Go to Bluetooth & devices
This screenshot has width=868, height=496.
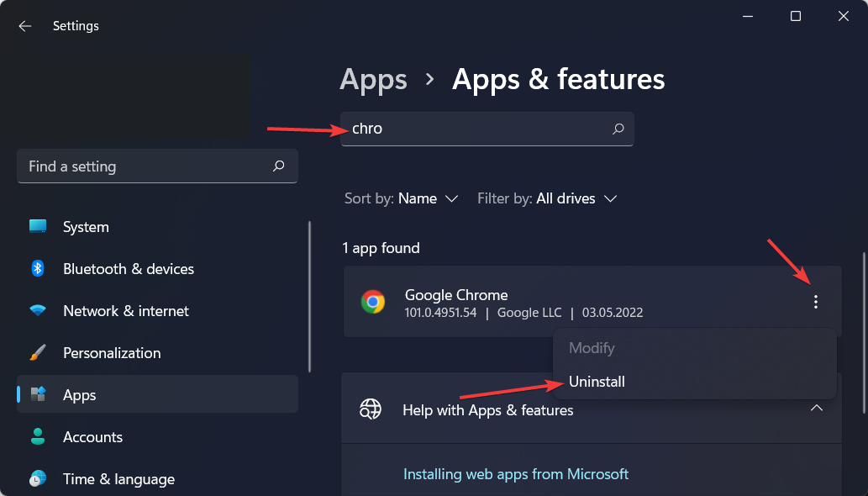tap(128, 269)
